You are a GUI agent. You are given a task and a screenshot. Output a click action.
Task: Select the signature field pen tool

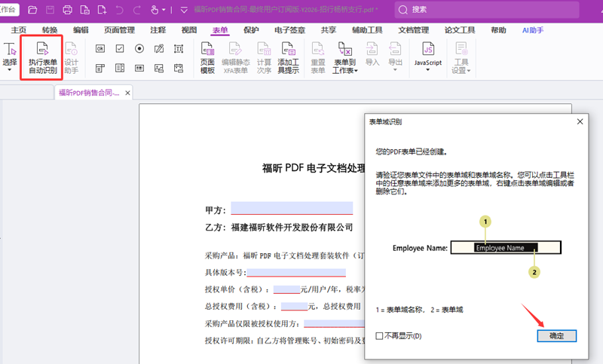[159, 48]
